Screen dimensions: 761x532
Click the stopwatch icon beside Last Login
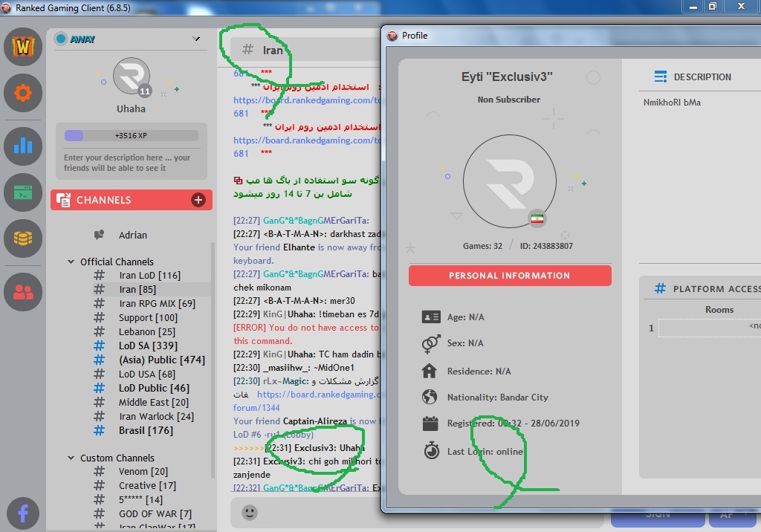point(432,450)
